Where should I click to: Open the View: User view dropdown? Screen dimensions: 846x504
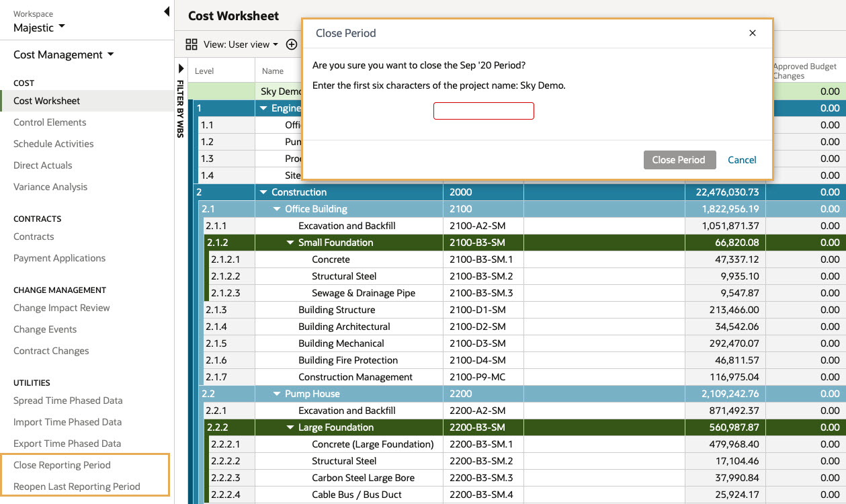[x=241, y=44]
